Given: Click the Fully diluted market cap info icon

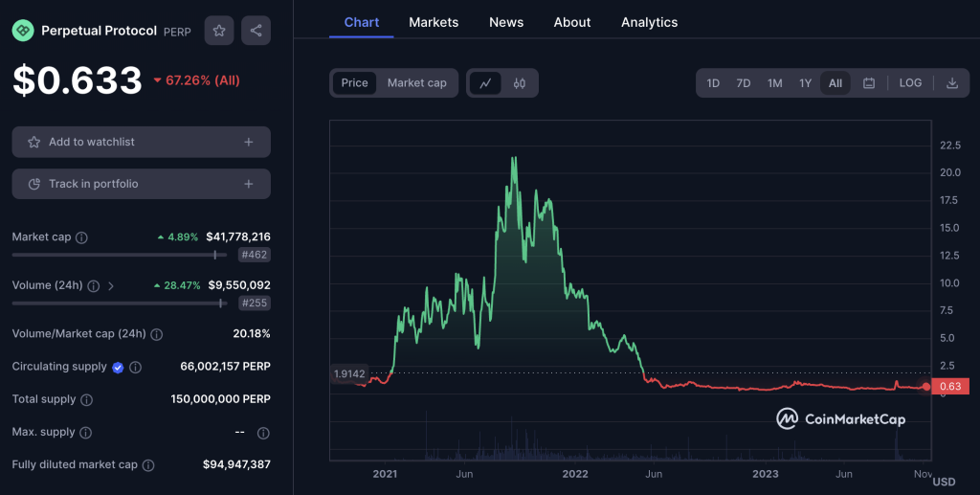Looking at the screenshot, I should point(148,465).
